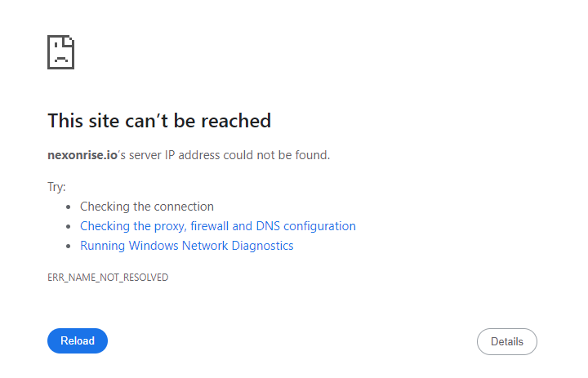Click the sad page error icon

61,51
